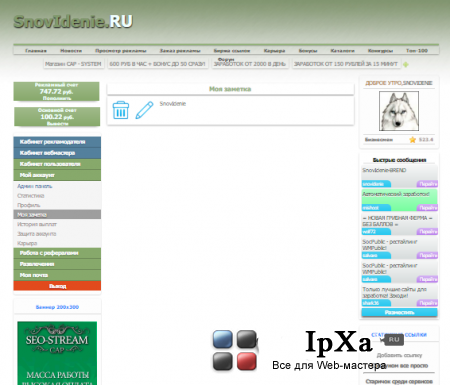Click Вывести on the main account
450x385 pixels.
pos(57,124)
